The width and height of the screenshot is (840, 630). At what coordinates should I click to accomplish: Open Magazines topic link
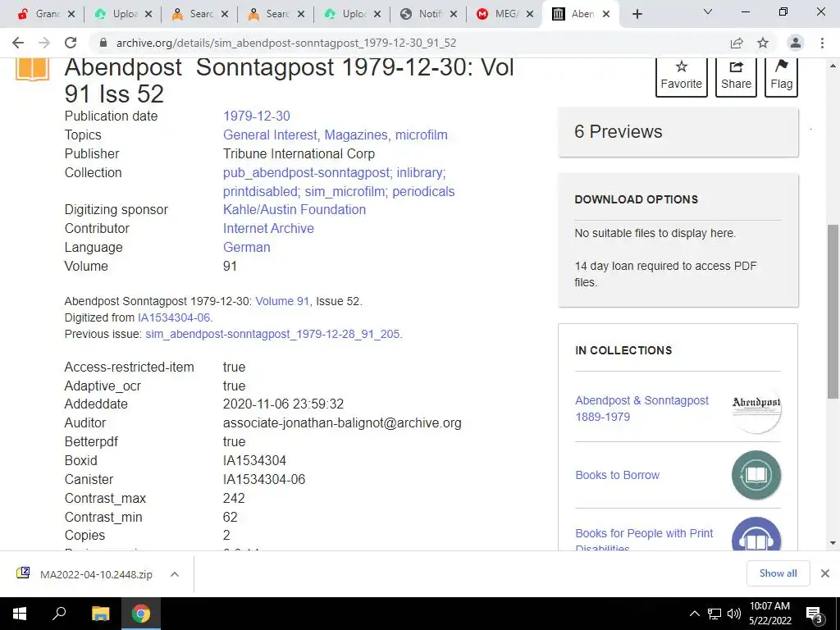click(x=356, y=135)
